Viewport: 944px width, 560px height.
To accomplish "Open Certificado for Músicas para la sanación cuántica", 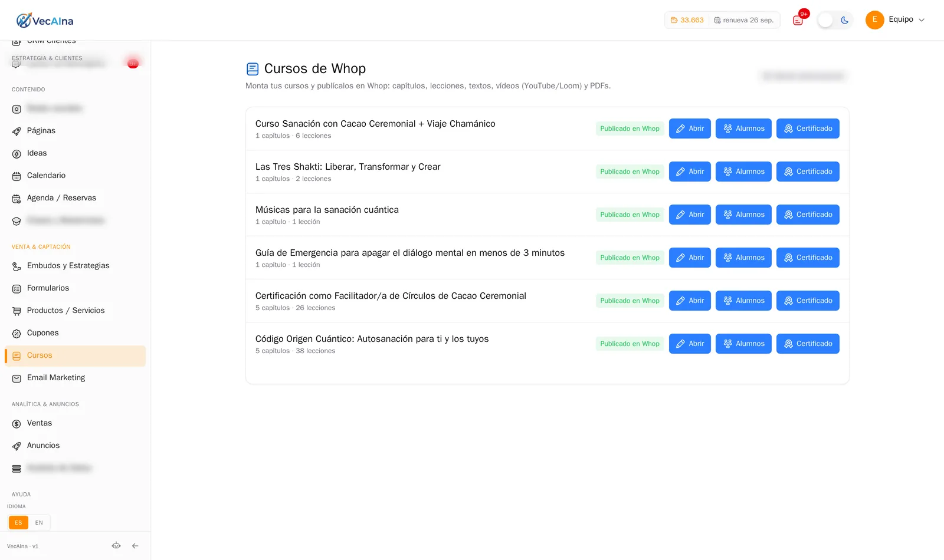I will 808,215.
